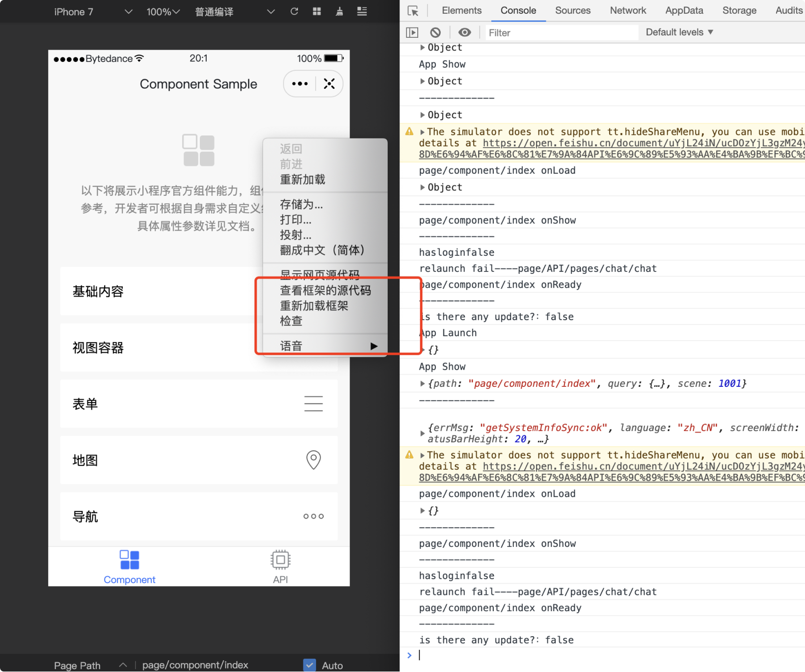
Task: Open the three-dot more menu in mini program
Action: point(300,84)
